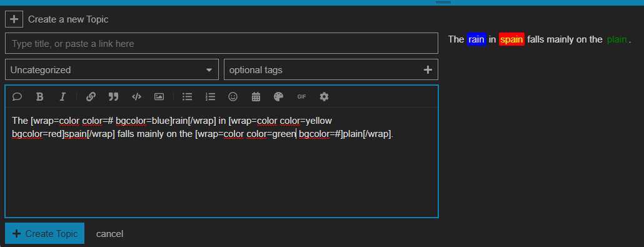
Task: Open the Uncategorized category dropdown
Action: click(x=112, y=69)
